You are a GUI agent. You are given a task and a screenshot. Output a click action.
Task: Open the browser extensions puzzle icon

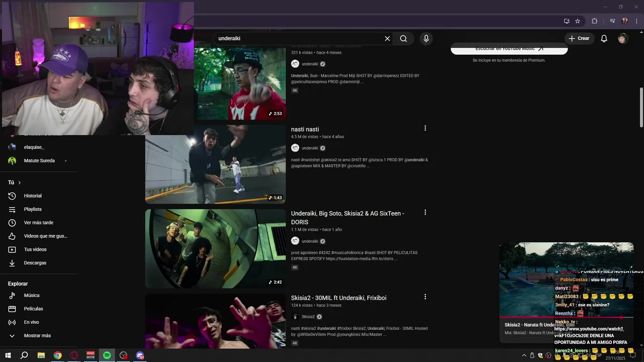[x=594, y=21]
